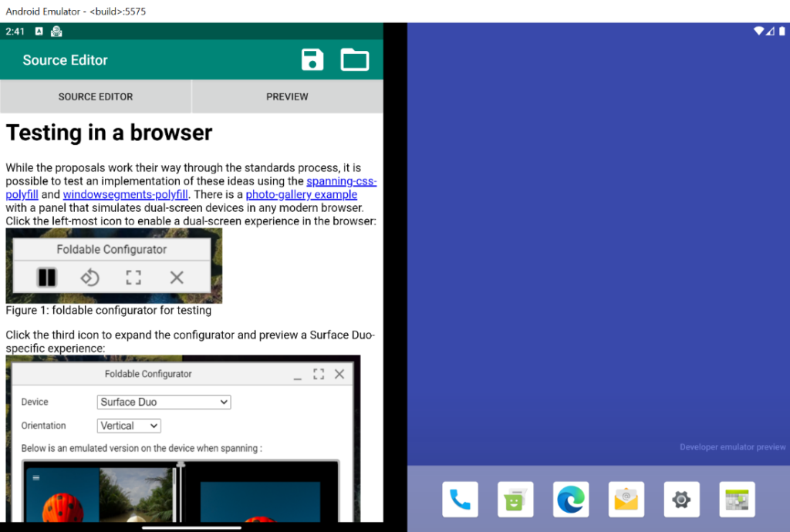Switch to the SOURCE EDITOR tab

pyautogui.click(x=95, y=96)
